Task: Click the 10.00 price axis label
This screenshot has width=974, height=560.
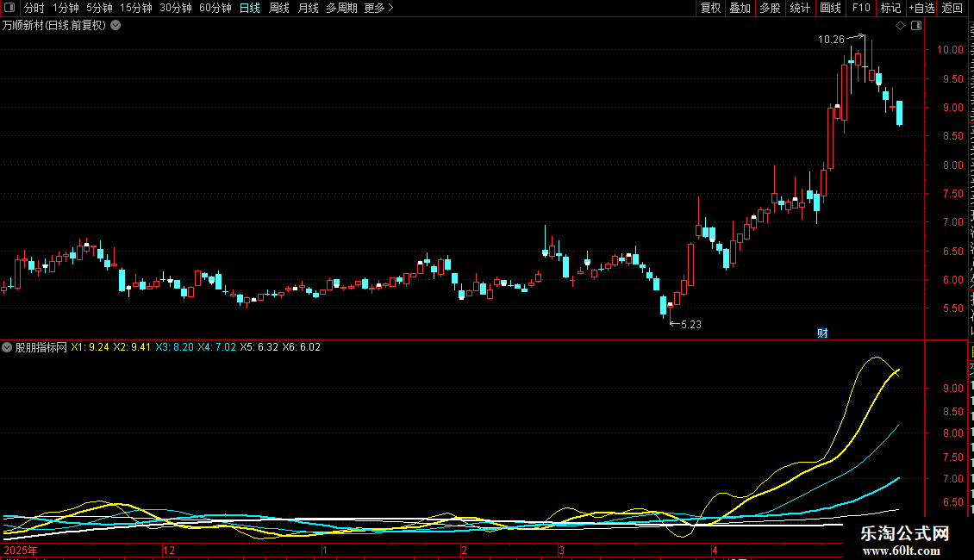Action: (x=950, y=50)
